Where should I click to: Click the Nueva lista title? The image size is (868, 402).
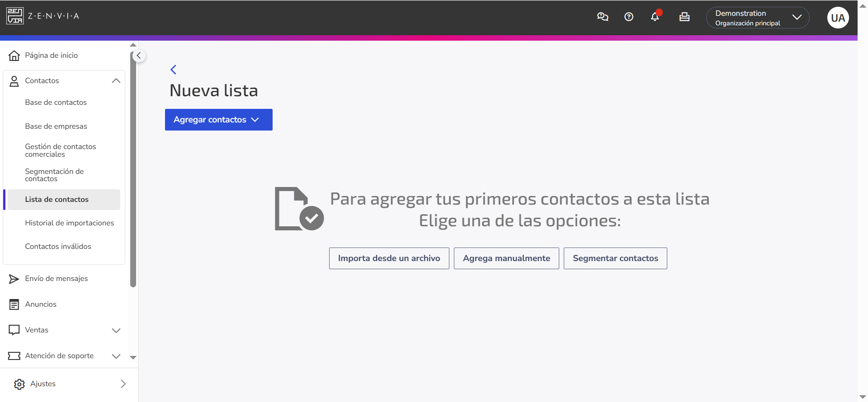coord(214,91)
